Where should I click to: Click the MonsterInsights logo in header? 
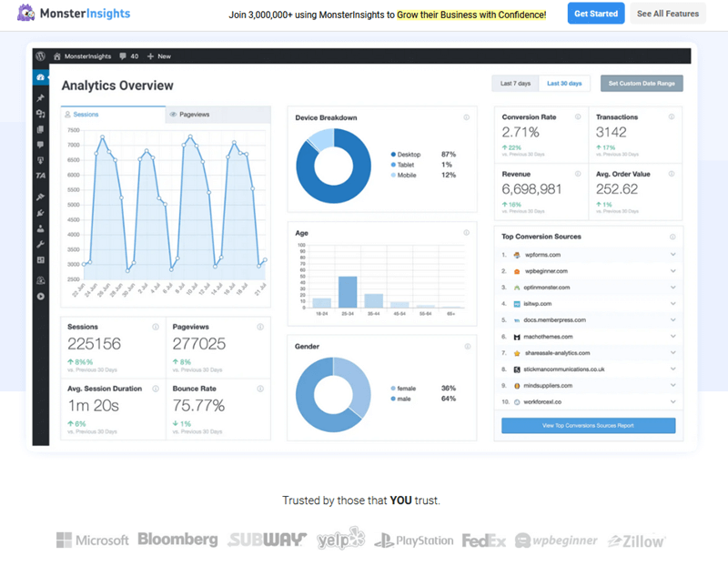point(75,14)
